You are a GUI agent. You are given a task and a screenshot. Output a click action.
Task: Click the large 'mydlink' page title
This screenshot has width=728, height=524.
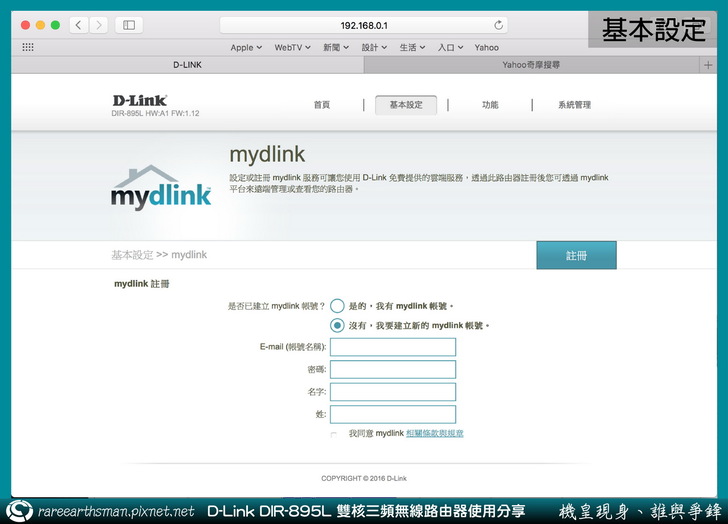tap(267, 154)
